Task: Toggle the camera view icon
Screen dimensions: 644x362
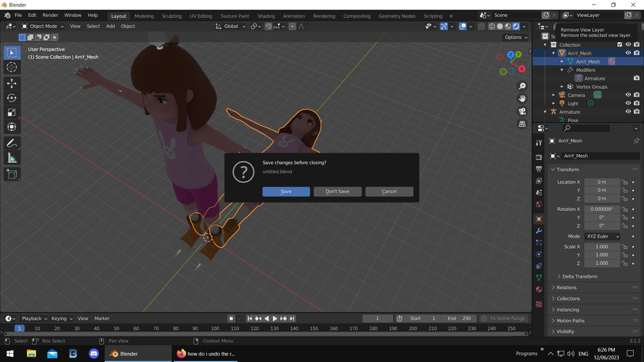Action: tap(522, 111)
